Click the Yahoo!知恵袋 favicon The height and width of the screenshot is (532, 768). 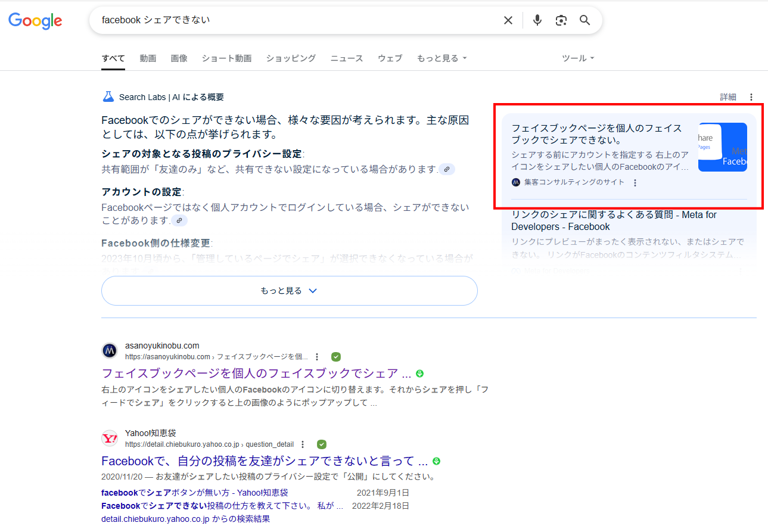(110, 438)
